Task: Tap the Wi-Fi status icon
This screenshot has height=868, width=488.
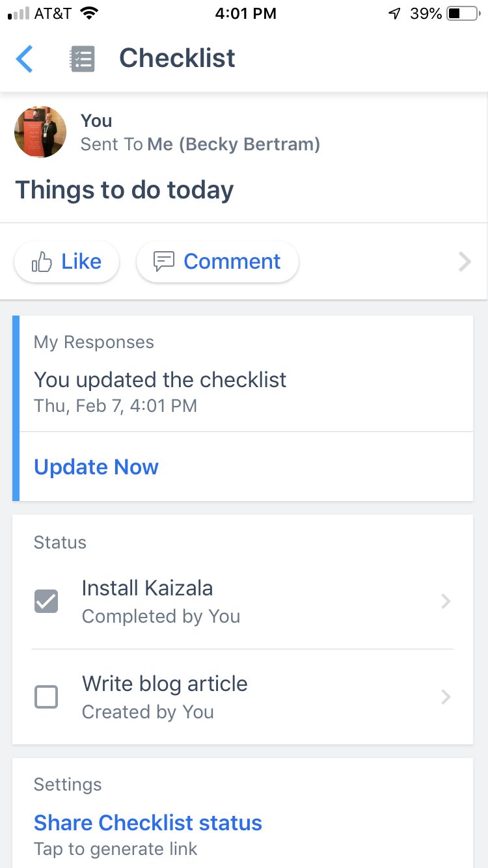Action: [x=88, y=14]
